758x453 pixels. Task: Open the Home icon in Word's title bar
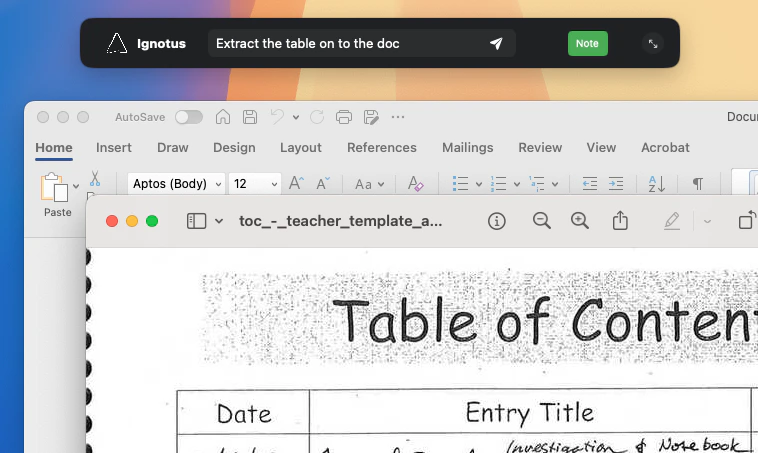pos(223,117)
